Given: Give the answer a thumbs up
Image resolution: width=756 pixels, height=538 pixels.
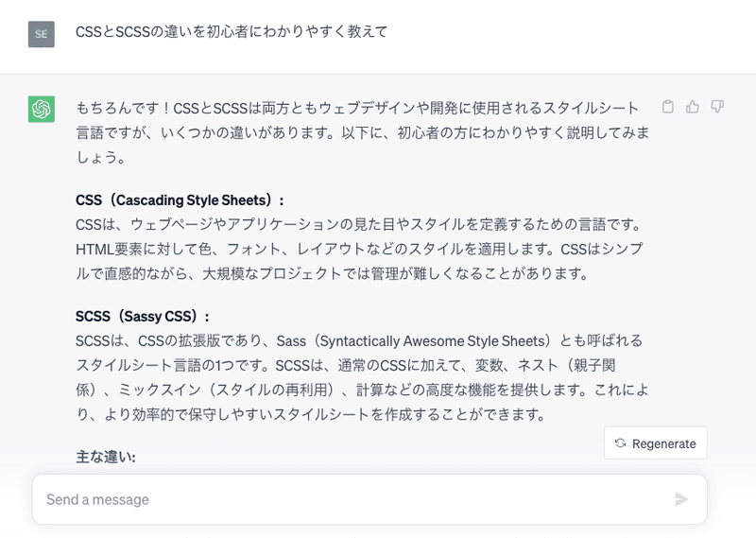Looking at the screenshot, I should [x=693, y=107].
